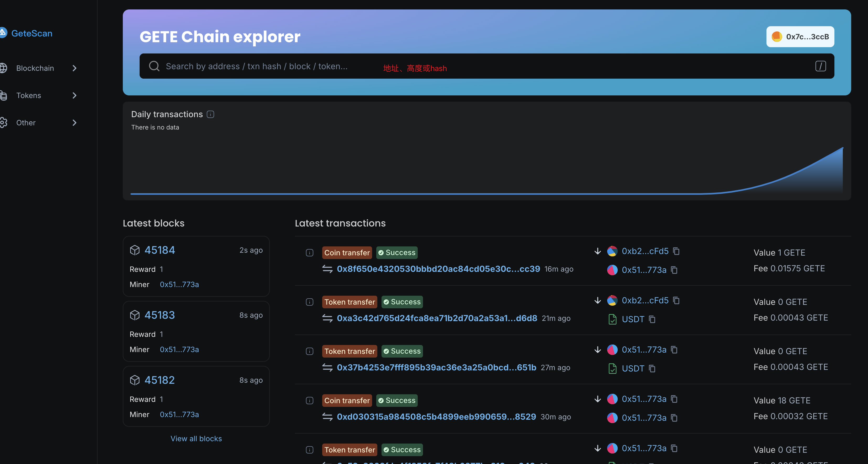Open info icon beside Daily transactions
The width and height of the screenshot is (868, 464).
click(x=211, y=115)
